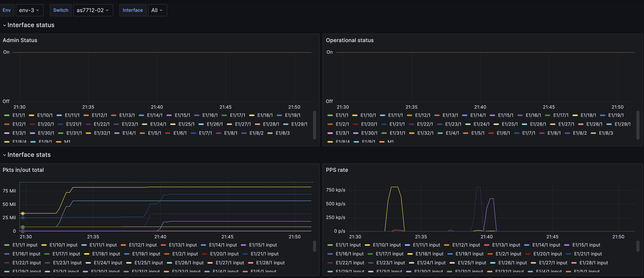644x278 pixels.
Task: Click the PPS rate panel title
Action: click(337, 170)
